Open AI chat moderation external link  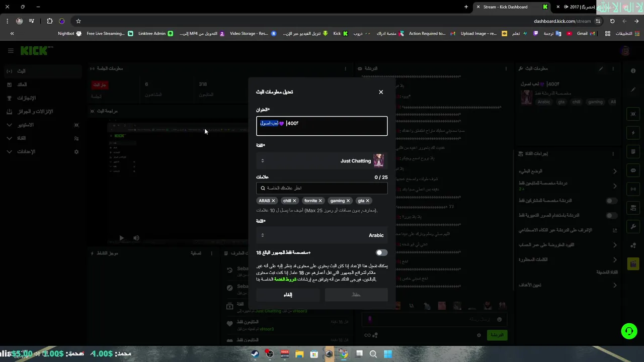(615, 230)
